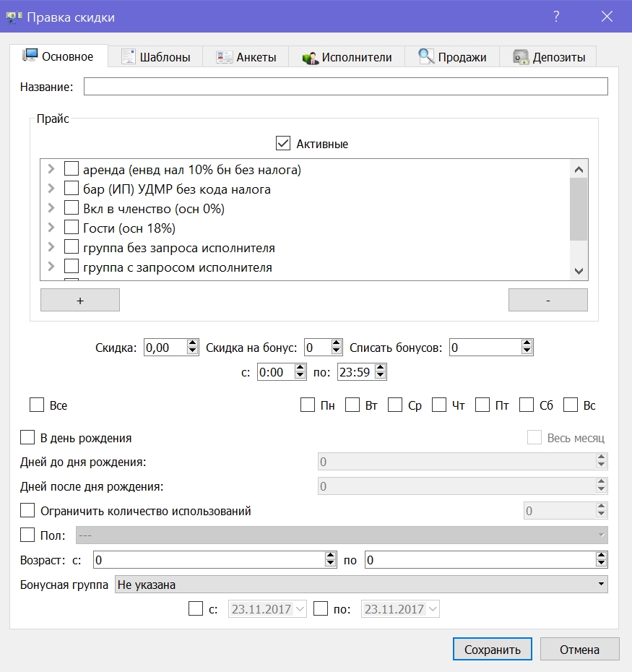Check the Гости (осн 18%) item
Image resolution: width=632 pixels, height=672 pixels.
click(71, 227)
